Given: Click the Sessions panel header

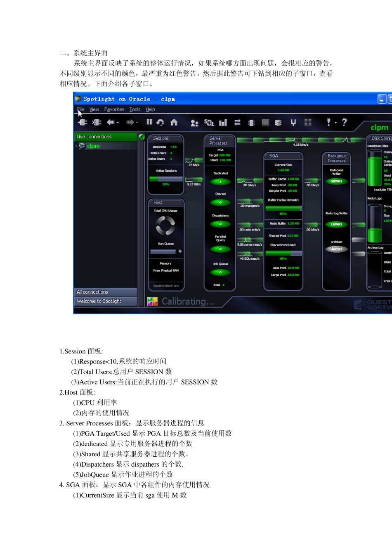Looking at the screenshot, I should pos(165,138).
